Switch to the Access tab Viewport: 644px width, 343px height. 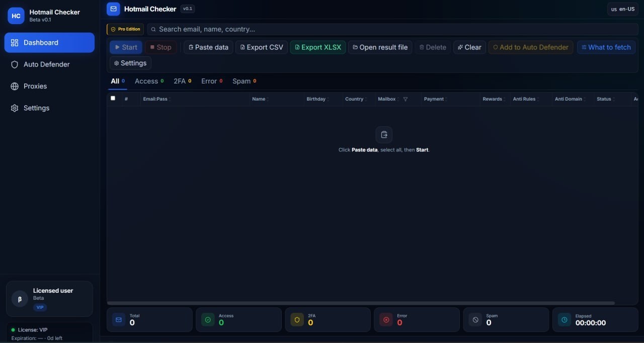pyautogui.click(x=149, y=81)
